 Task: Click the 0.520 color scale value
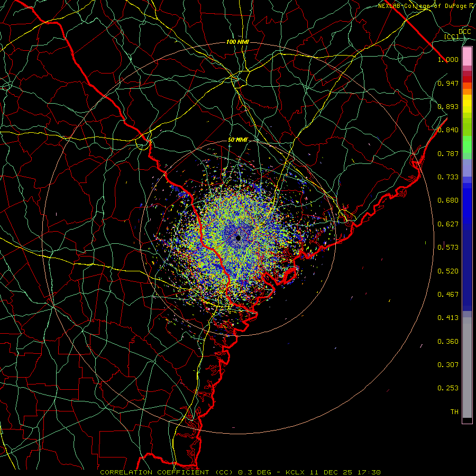click(448, 271)
